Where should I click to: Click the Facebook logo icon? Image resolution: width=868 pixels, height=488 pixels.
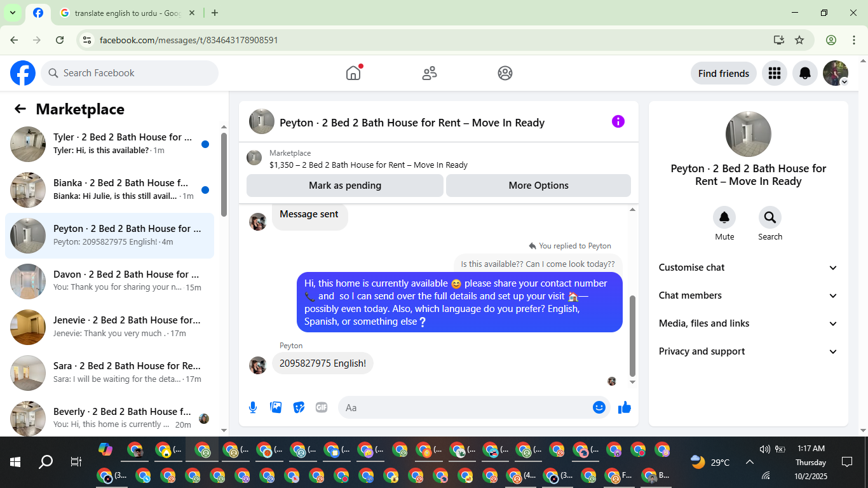tap(23, 73)
